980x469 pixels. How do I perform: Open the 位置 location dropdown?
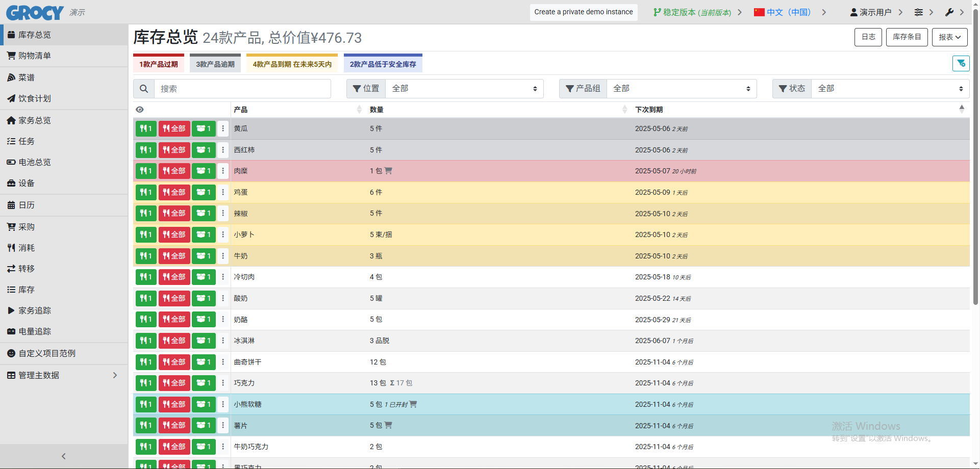pyautogui.click(x=464, y=89)
